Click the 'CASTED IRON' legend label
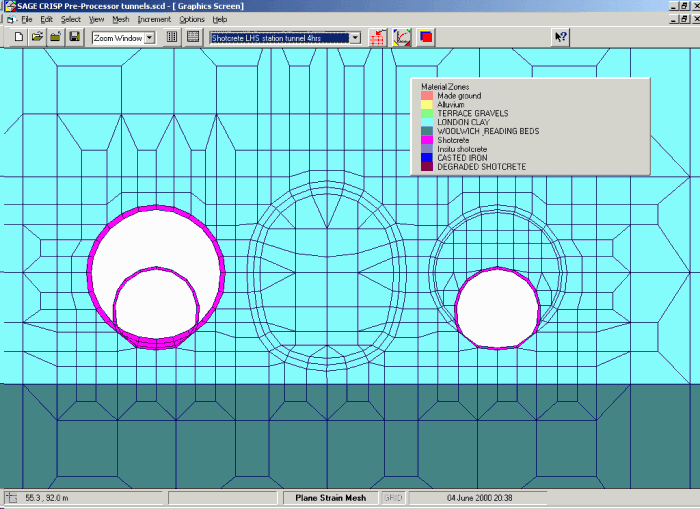This screenshot has height=509, width=700. click(x=462, y=158)
